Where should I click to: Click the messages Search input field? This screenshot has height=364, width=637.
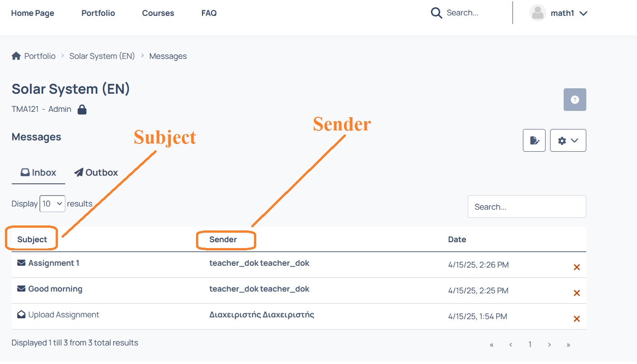(527, 207)
